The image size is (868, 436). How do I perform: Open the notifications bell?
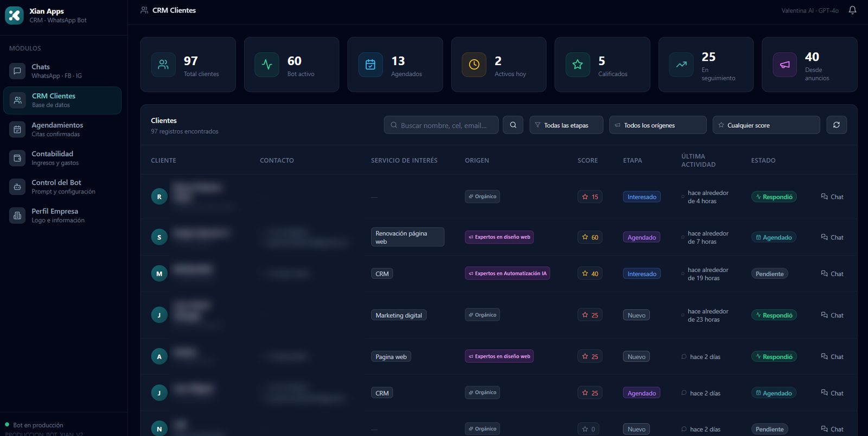852,10
